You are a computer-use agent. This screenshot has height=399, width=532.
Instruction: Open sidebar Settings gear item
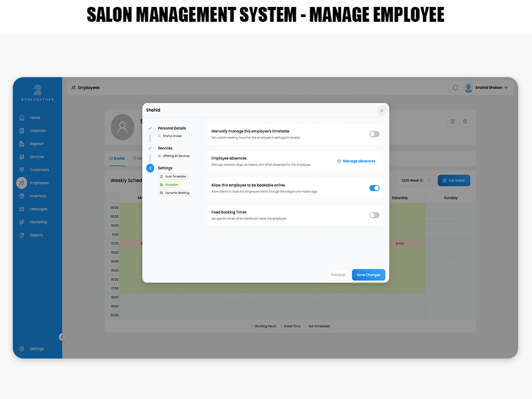pyautogui.click(x=22, y=349)
